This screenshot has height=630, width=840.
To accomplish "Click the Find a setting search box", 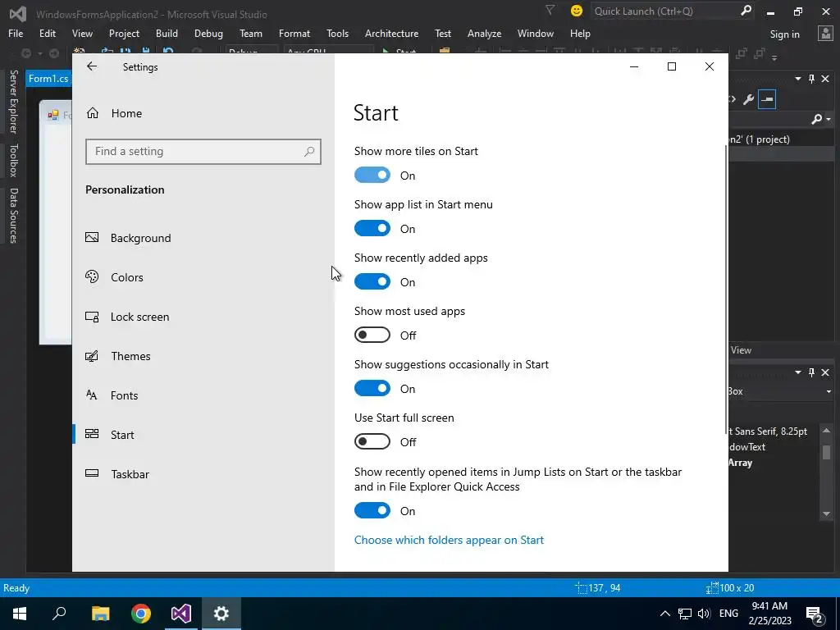I will point(203,152).
